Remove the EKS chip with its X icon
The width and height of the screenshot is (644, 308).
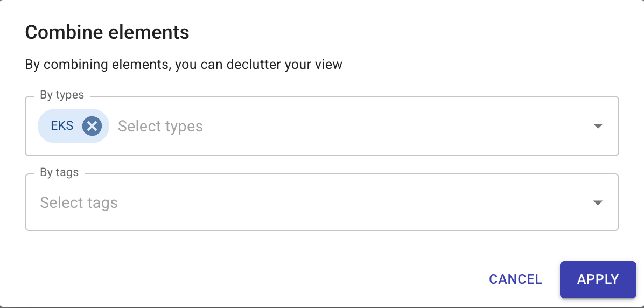(92, 126)
